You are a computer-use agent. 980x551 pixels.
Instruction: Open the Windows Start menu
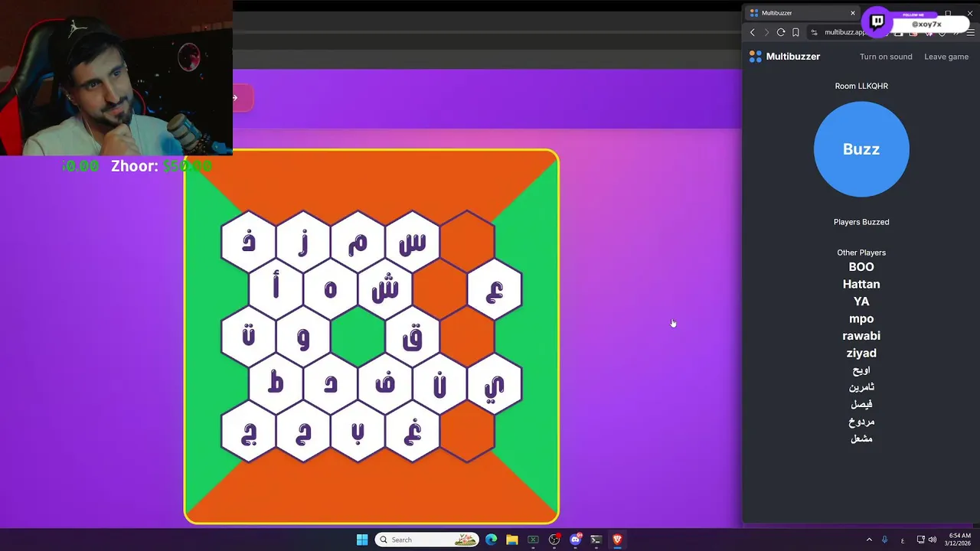[x=362, y=540]
